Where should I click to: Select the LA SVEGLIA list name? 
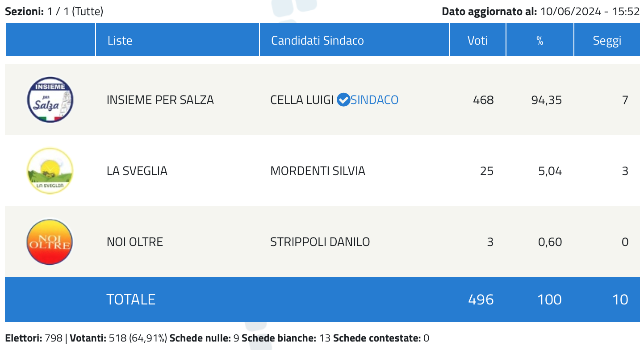click(137, 171)
